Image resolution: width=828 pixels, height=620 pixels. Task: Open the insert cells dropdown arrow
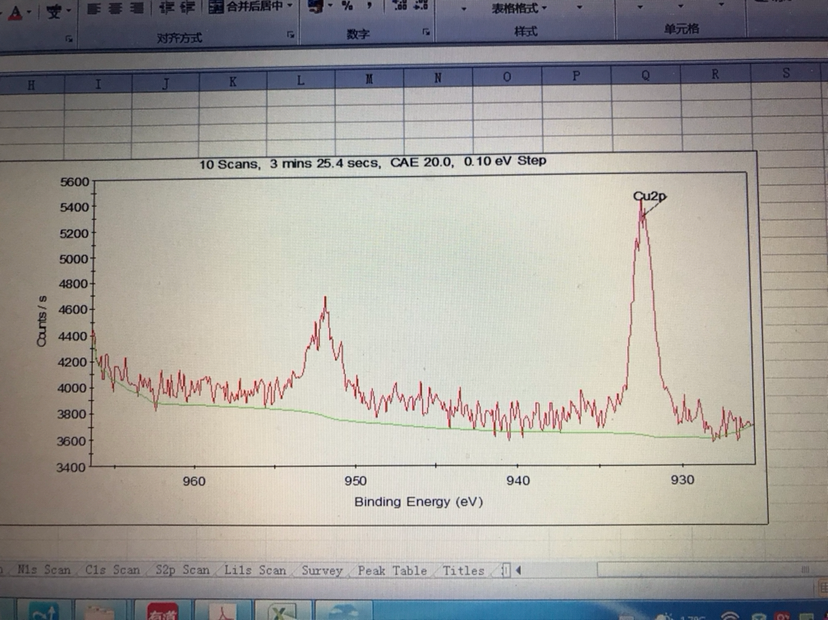point(640,7)
